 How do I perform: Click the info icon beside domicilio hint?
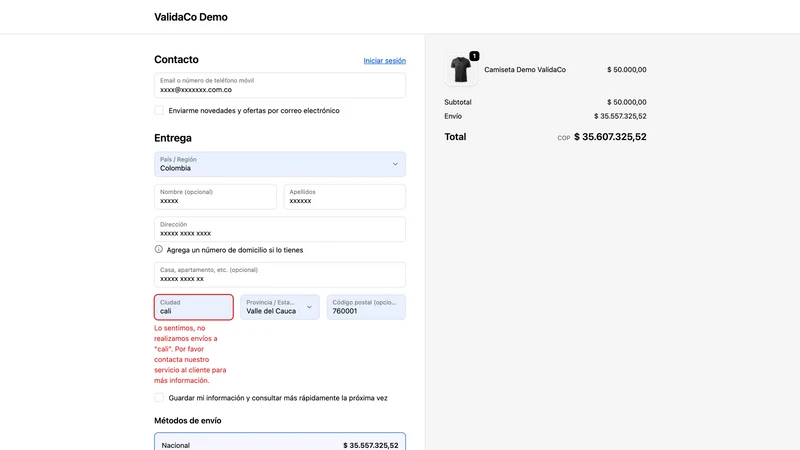(159, 249)
